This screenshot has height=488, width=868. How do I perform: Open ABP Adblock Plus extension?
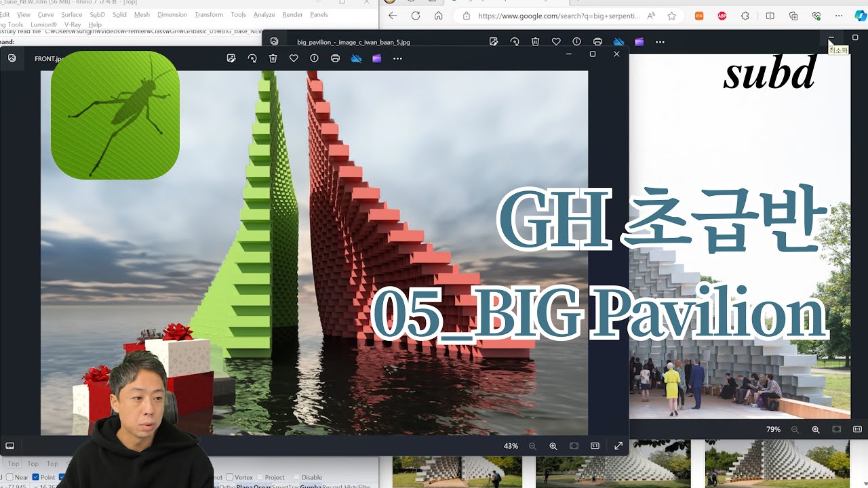[x=722, y=16]
